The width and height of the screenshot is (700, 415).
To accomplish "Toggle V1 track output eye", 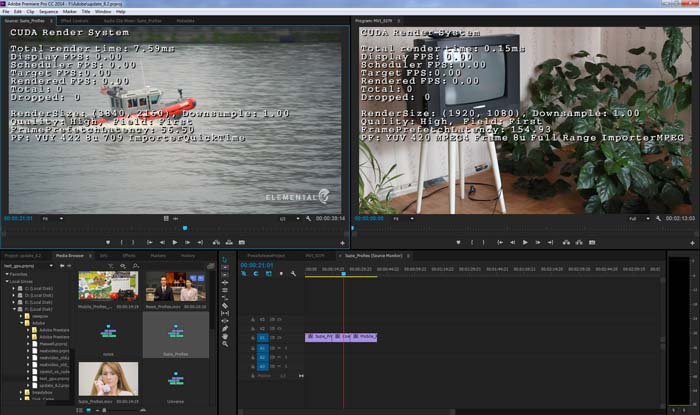I will pos(279,338).
